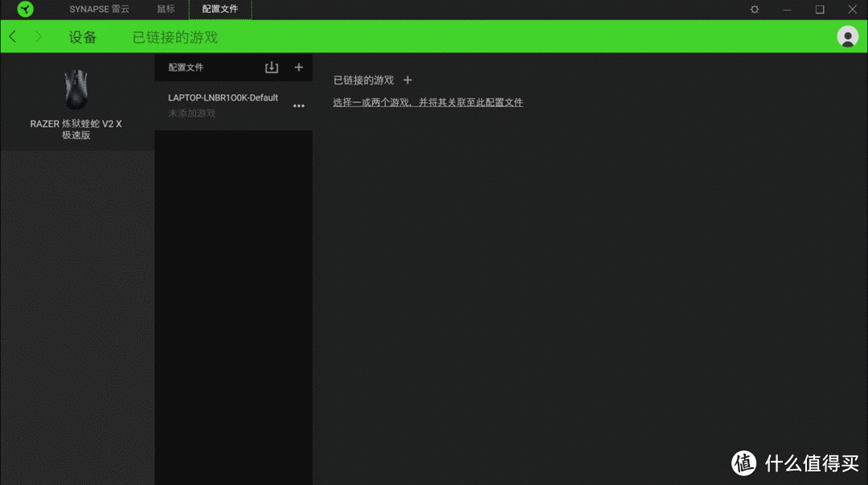Close the Synapse window
This screenshot has height=485, width=868.
[853, 10]
